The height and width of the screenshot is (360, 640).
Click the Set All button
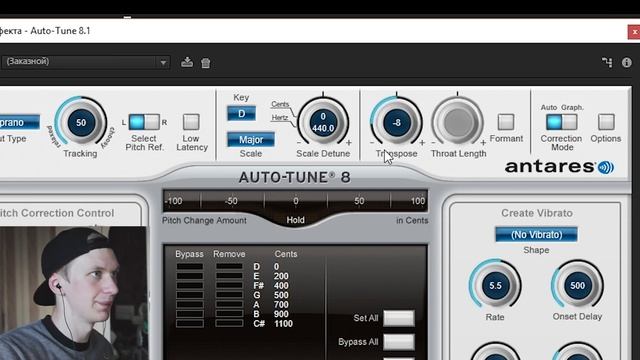coord(399,318)
